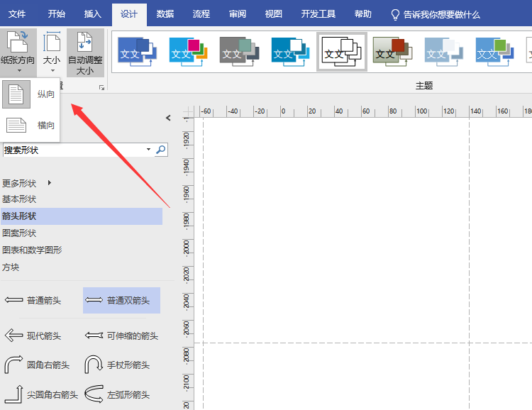Choose the 左弧形箭头 shape icon

[x=94, y=394]
